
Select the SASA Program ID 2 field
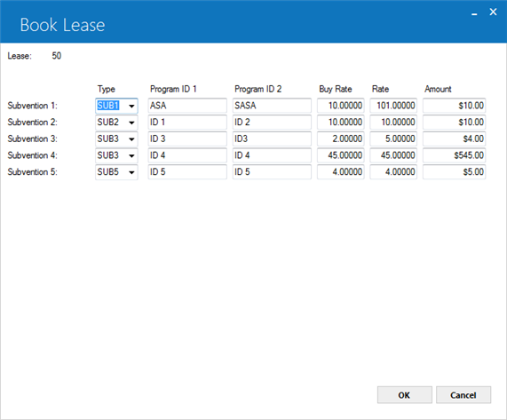click(x=272, y=106)
